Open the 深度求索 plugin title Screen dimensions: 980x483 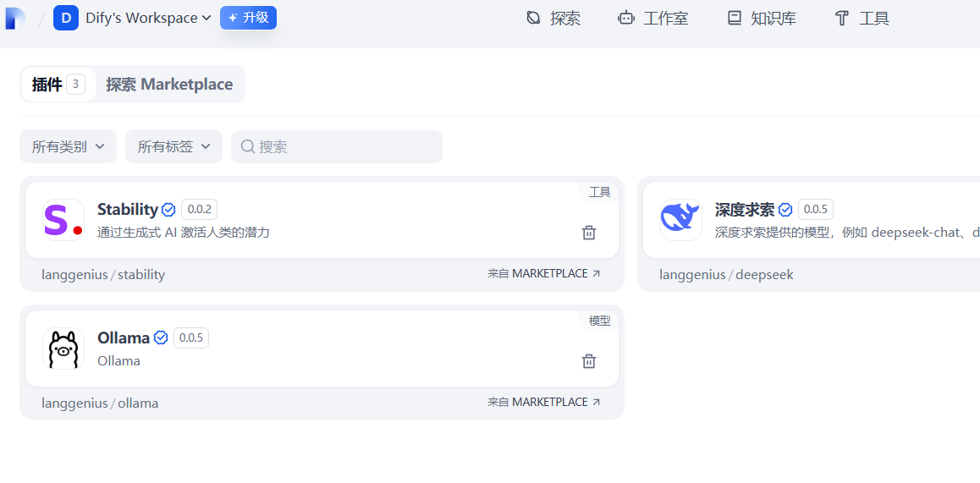click(745, 209)
